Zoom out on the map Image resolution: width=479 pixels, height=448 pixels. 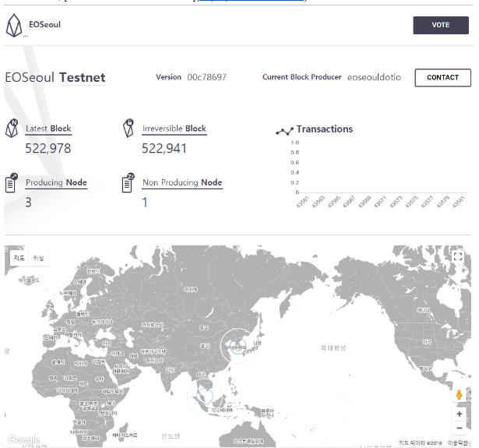tap(459, 428)
